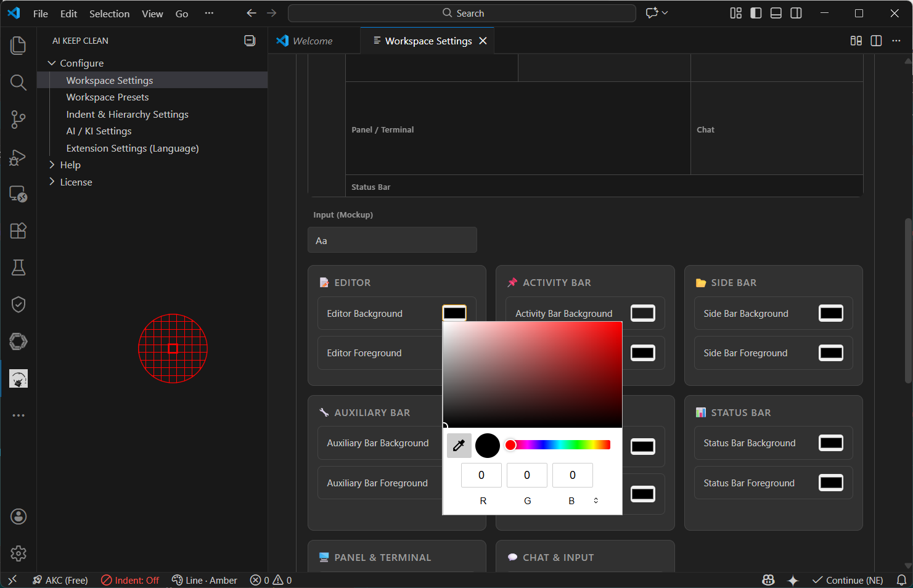Open the Selection menu
Screen dimensions: 913x588
(x=109, y=14)
